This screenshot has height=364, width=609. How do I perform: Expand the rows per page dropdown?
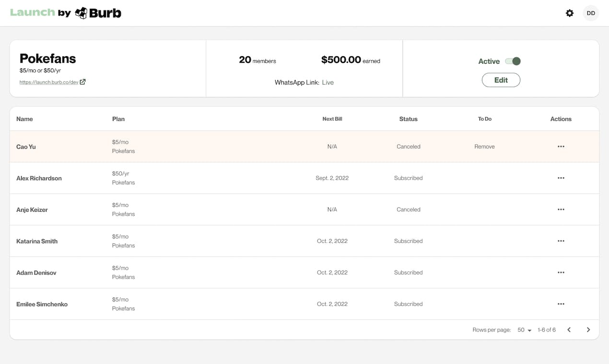click(x=525, y=330)
